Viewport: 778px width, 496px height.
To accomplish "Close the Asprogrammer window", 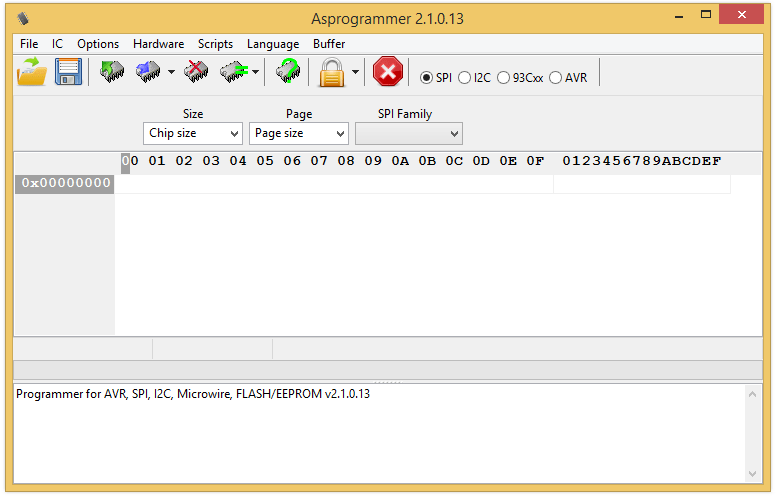I will pos(741,14).
